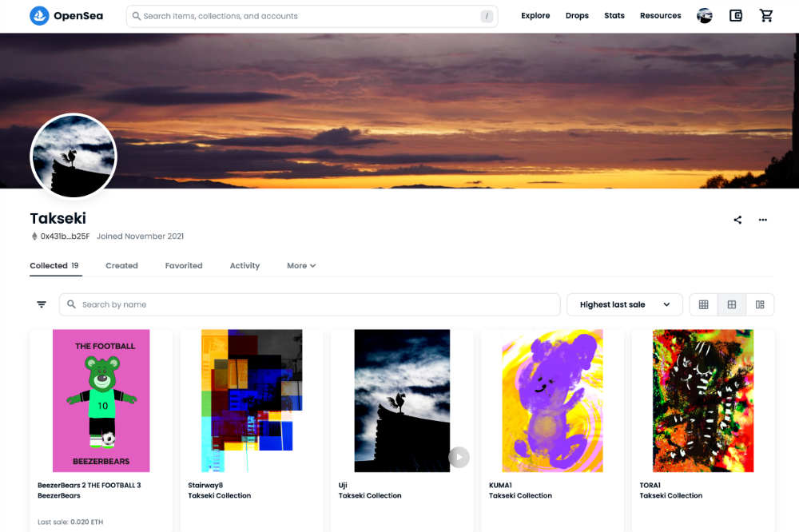Open the Stairway8 artwork thumbnail

pyautogui.click(x=252, y=400)
